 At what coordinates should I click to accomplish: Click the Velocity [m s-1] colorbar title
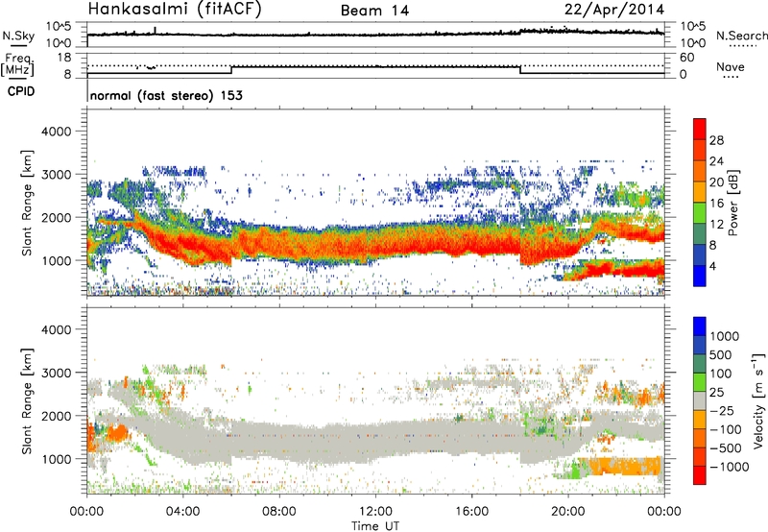(758, 400)
